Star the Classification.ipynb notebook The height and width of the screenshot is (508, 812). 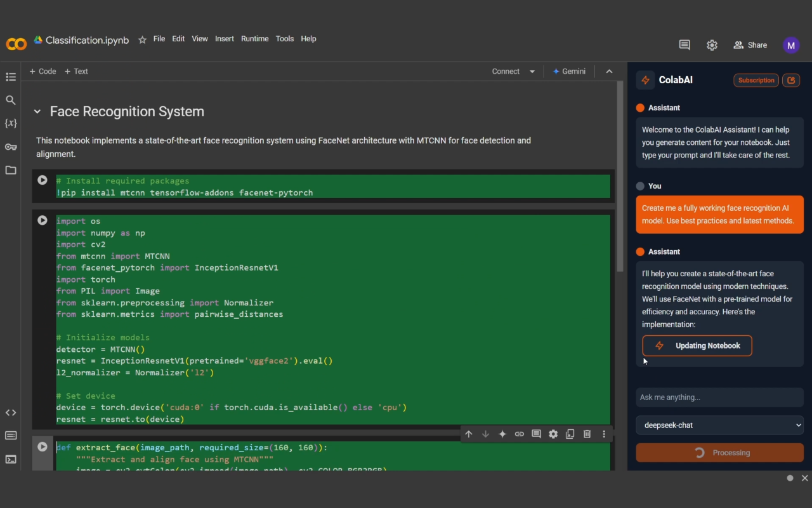[x=142, y=40]
